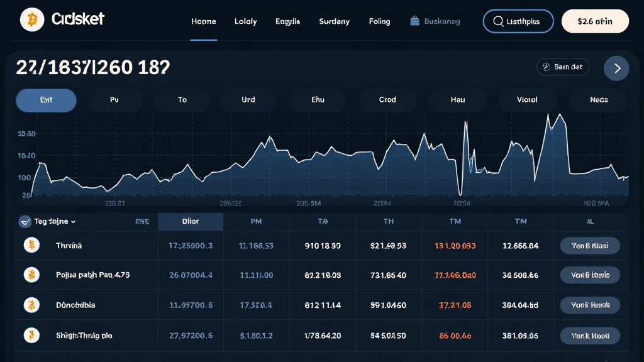Click the Bitcoin logo icon in header

click(x=32, y=20)
